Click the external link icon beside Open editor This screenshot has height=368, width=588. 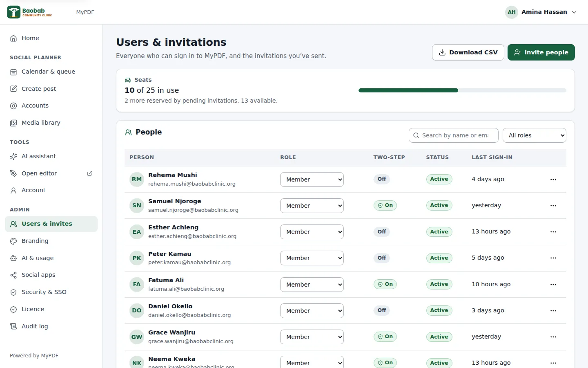[90, 173]
